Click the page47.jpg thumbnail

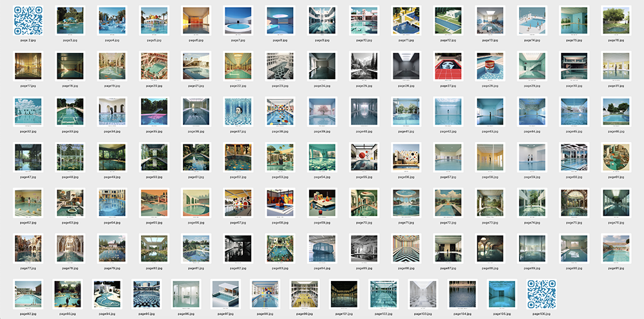(28, 157)
